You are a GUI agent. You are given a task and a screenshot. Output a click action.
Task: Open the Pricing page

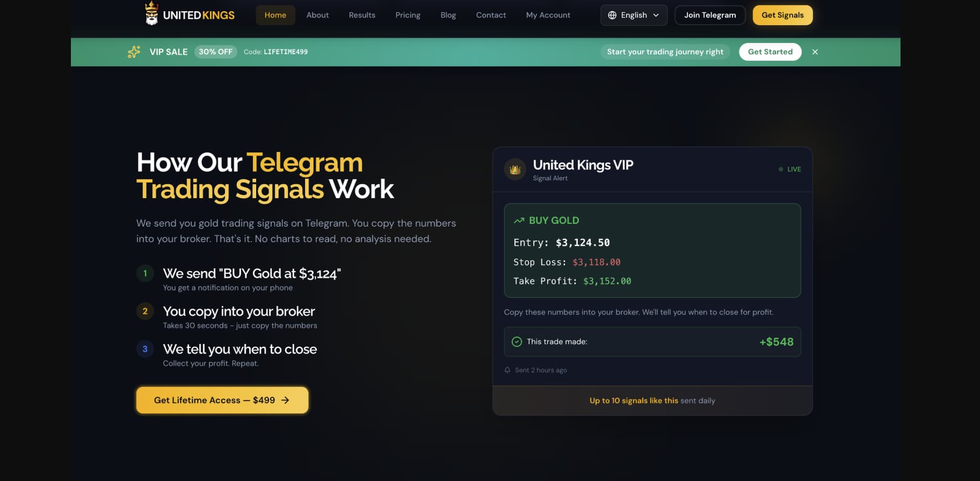point(408,15)
